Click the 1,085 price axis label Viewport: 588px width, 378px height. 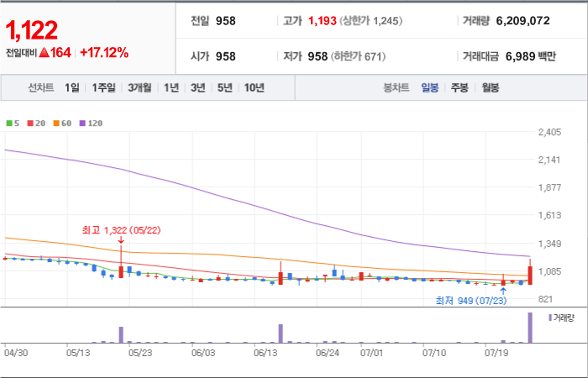(549, 271)
